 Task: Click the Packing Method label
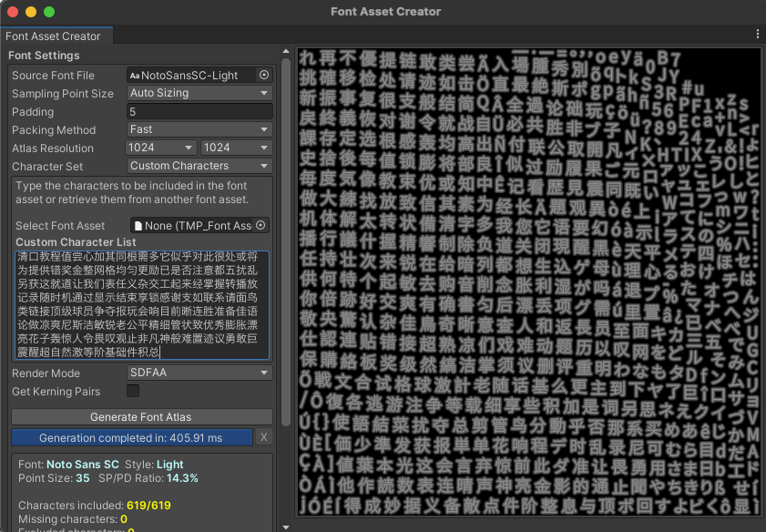point(54,130)
